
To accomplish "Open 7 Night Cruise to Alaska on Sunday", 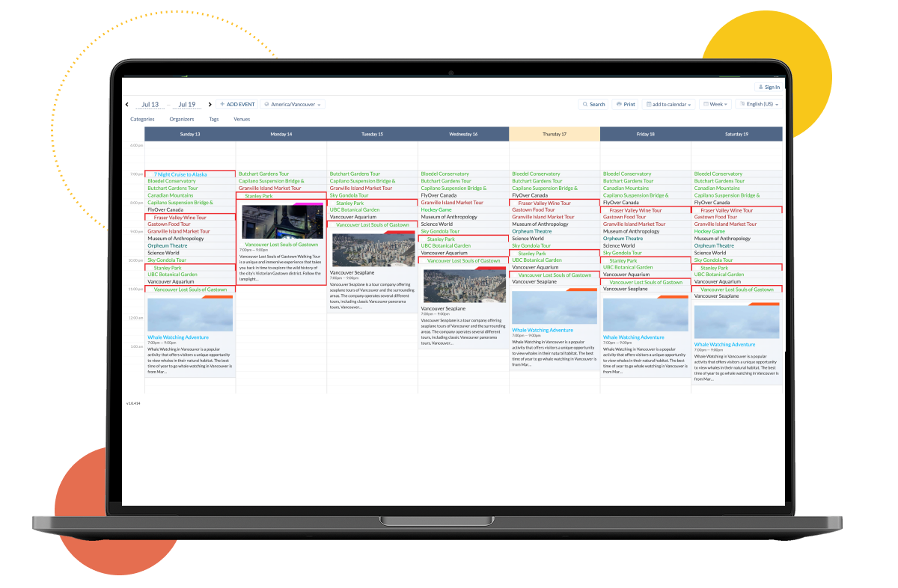I will [180, 174].
